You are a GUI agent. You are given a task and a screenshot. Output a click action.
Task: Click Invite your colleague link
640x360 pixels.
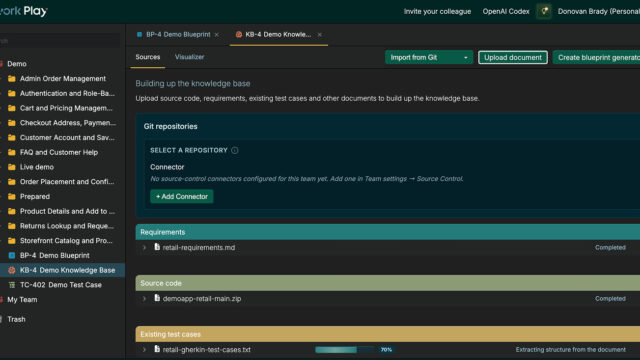tap(437, 11)
